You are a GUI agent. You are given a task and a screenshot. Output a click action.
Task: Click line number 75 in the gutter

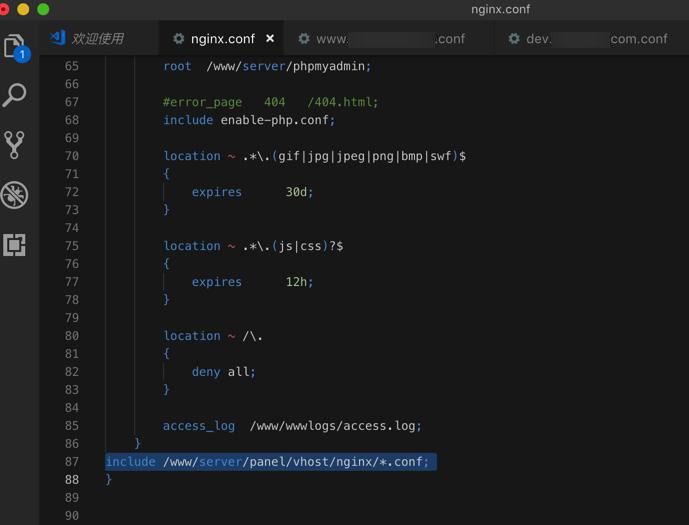coord(72,246)
